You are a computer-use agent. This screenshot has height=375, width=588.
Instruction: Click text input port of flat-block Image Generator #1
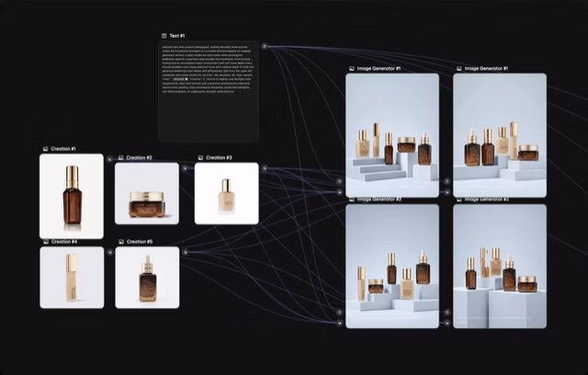(x=447, y=181)
